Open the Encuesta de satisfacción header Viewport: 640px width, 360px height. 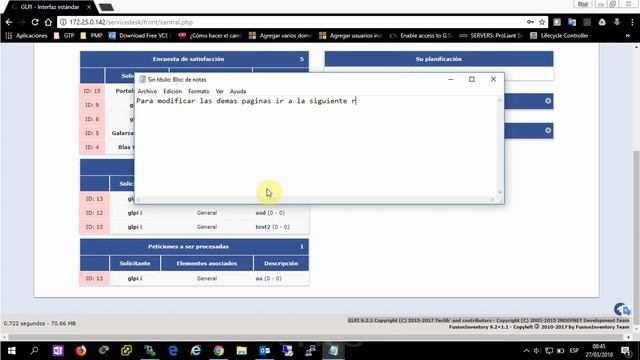pyautogui.click(x=194, y=59)
